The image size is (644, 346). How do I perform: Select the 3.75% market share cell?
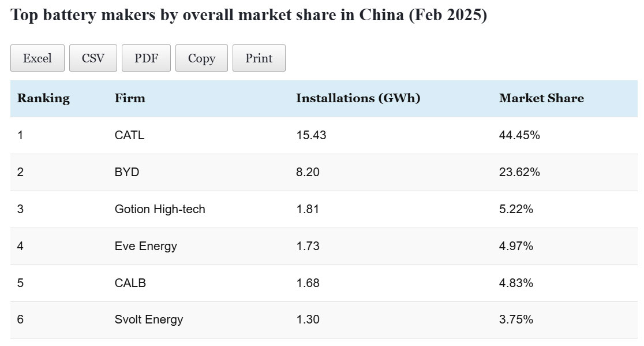[516, 319]
